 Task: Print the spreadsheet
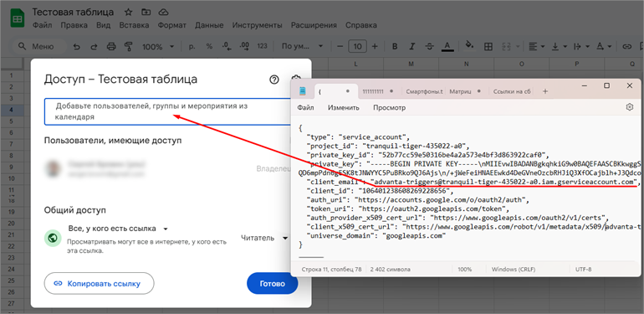111,46
